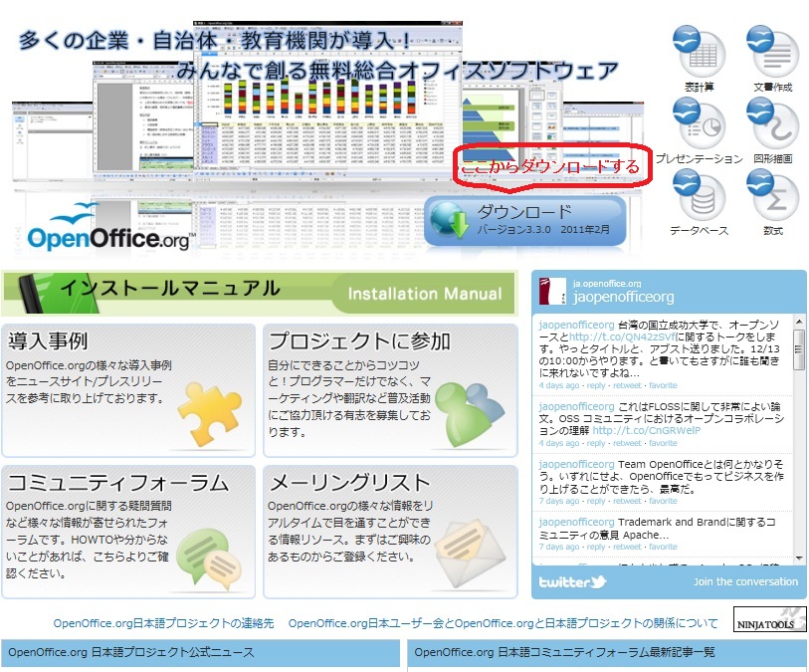
Task: Favorite the 台湾の国立成功大学 tweet
Action: [x=663, y=385]
